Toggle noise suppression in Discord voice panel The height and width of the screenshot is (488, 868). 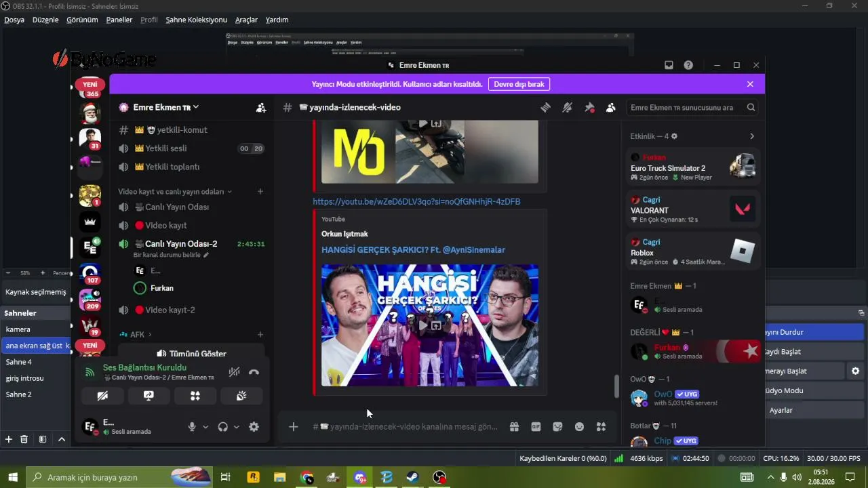(234, 371)
